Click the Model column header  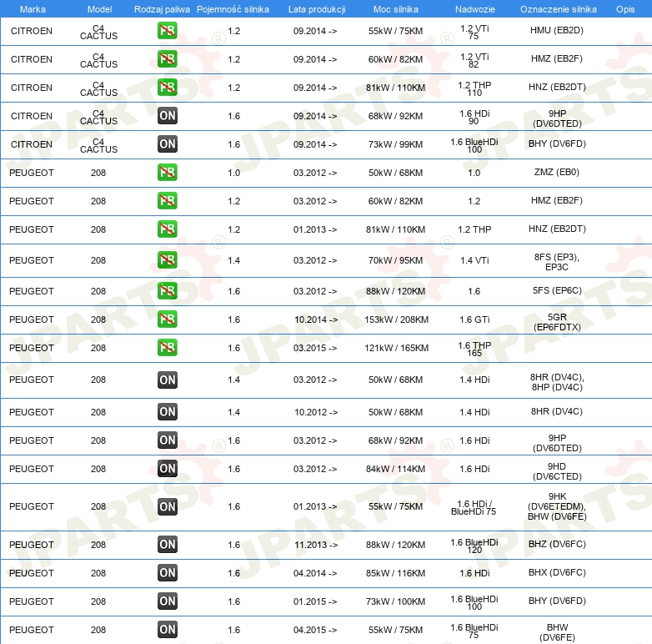tap(99, 9)
